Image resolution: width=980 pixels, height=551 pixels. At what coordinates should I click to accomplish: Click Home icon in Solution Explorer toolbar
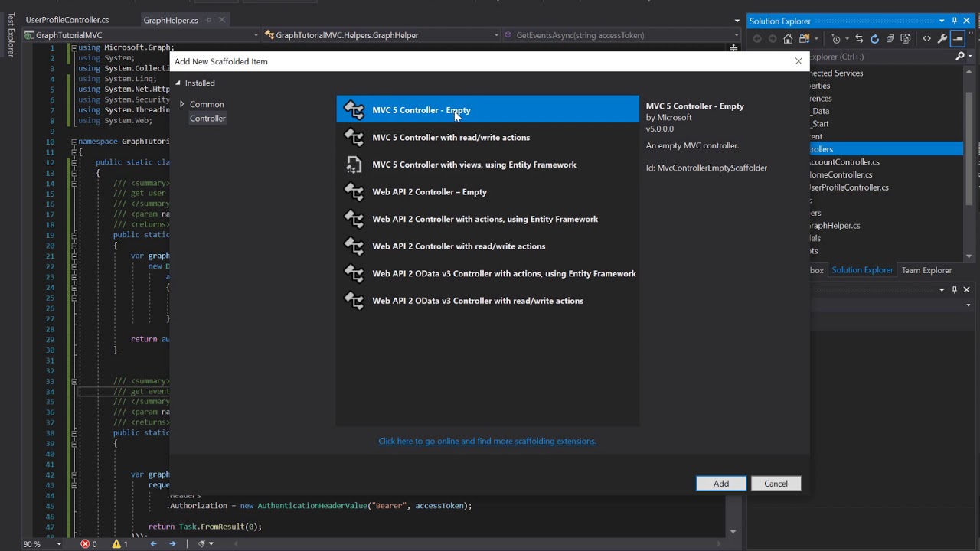(788, 39)
